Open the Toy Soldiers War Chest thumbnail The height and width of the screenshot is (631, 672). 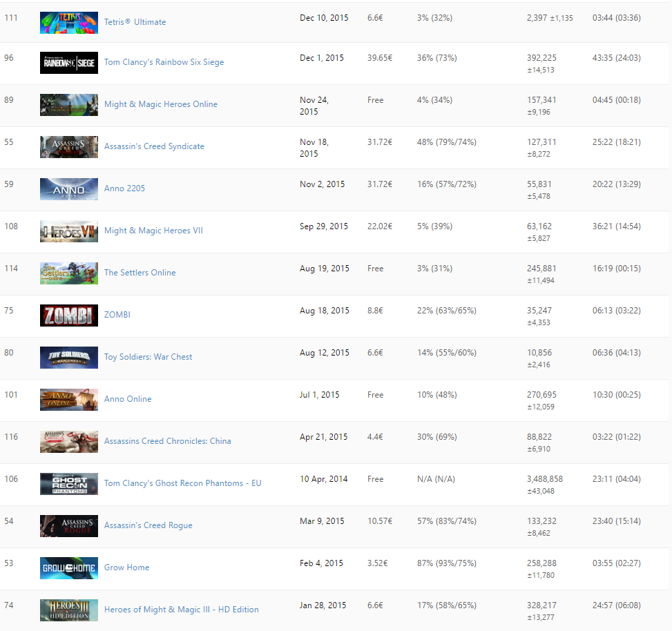69,358
